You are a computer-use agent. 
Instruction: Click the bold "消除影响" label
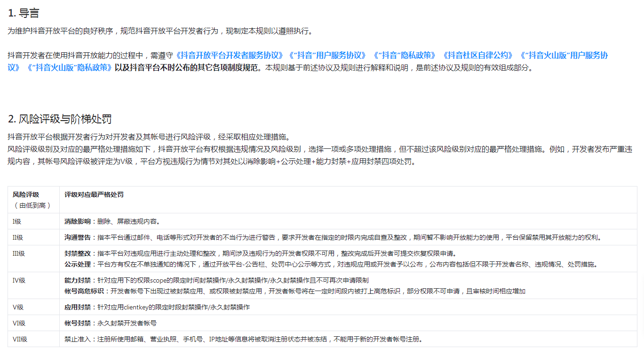click(78, 221)
